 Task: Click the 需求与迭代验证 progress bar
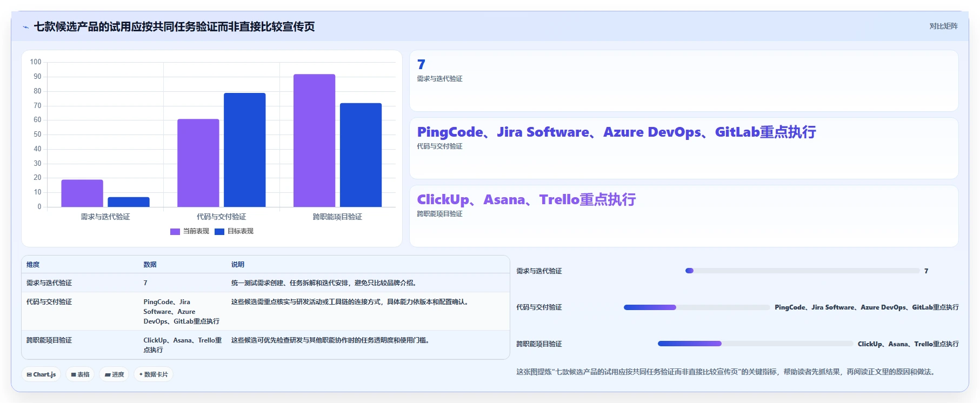tap(802, 271)
